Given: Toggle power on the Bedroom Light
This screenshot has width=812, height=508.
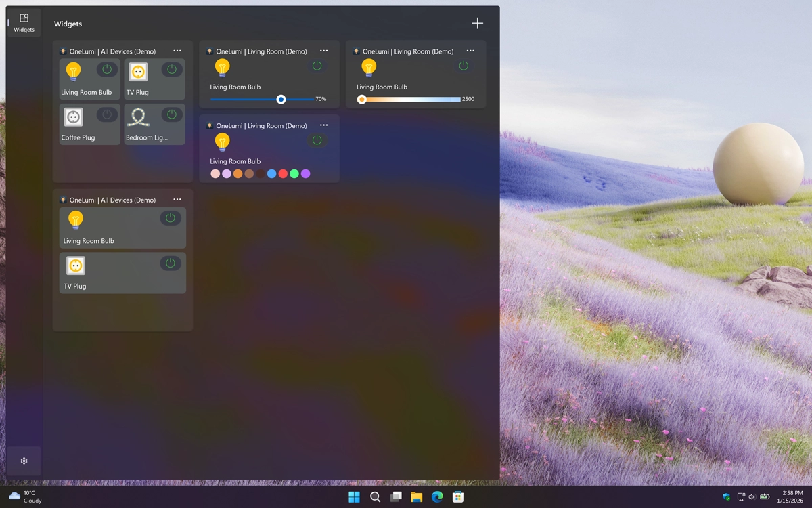Looking at the screenshot, I should point(171,114).
